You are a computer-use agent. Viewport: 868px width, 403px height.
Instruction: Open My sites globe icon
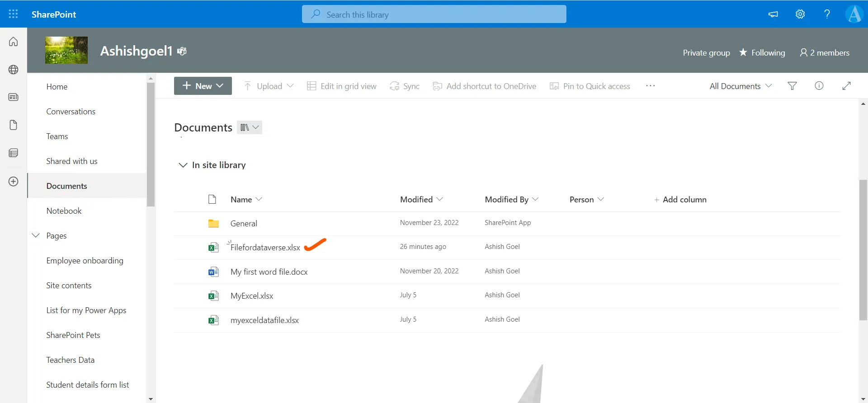tap(14, 70)
